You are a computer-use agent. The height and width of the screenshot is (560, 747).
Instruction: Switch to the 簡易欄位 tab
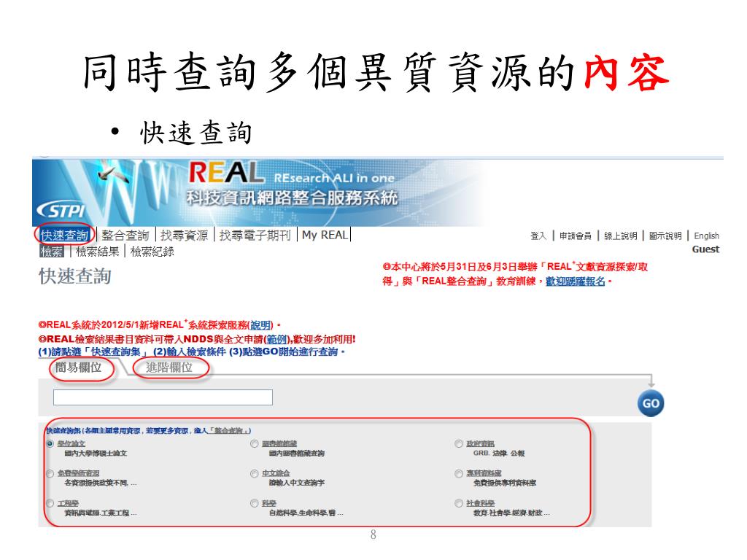[78, 367]
